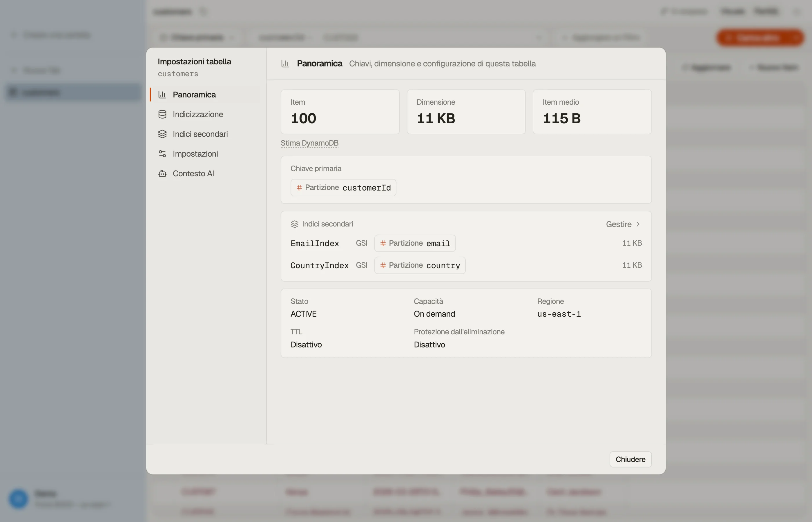Click the Indicizzazione database icon
Screen dimensions: 812x522
(x=162, y=114)
